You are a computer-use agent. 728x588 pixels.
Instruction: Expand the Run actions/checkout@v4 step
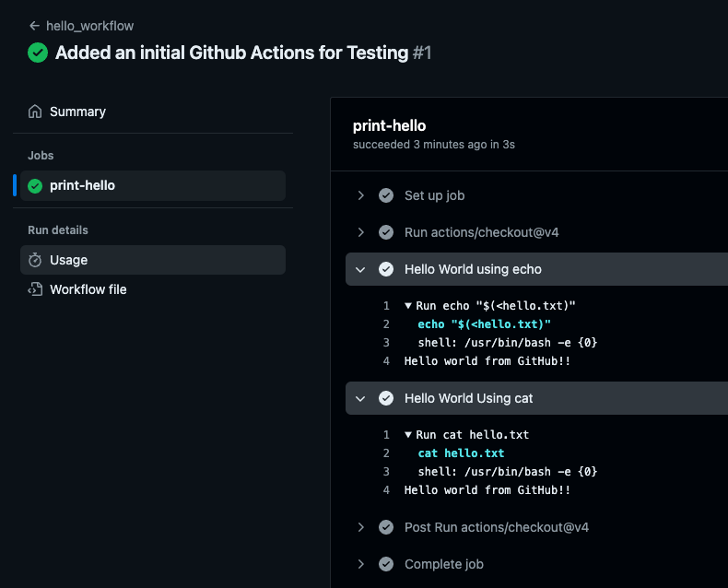tap(360, 232)
